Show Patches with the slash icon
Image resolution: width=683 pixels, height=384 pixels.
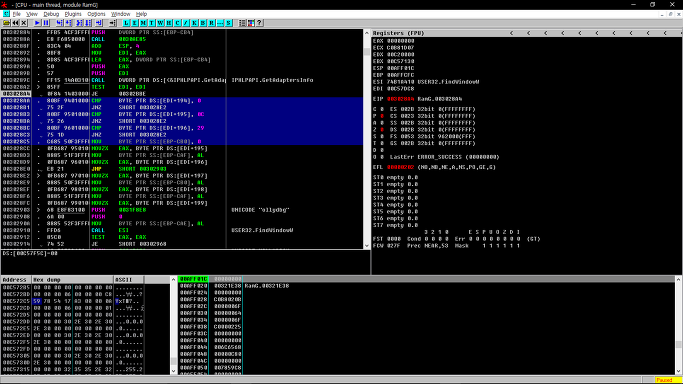click(186, 23)
